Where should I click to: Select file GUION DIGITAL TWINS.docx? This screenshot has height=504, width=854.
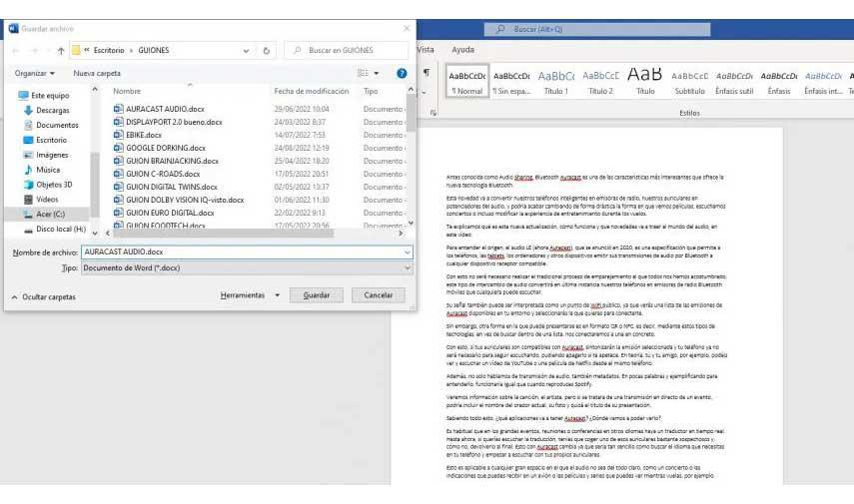click(166, 187)
